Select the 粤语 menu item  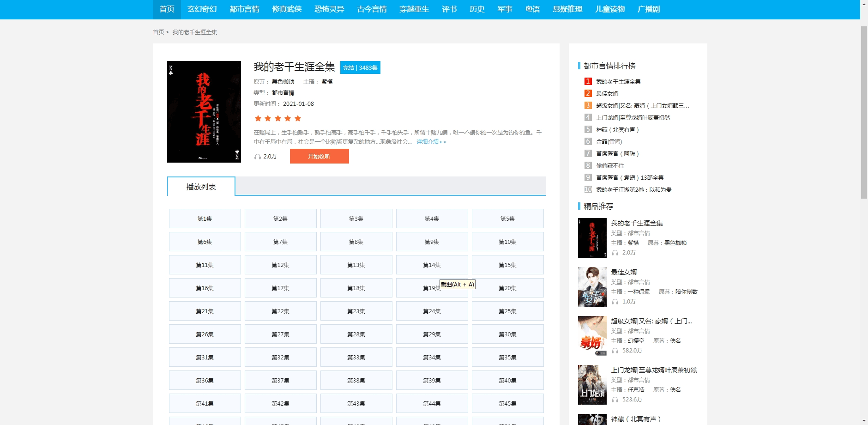[532, 9]
